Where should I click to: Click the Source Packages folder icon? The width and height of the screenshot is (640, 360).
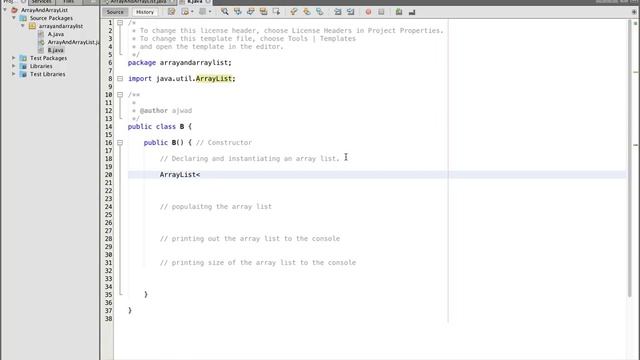(23, 18)
